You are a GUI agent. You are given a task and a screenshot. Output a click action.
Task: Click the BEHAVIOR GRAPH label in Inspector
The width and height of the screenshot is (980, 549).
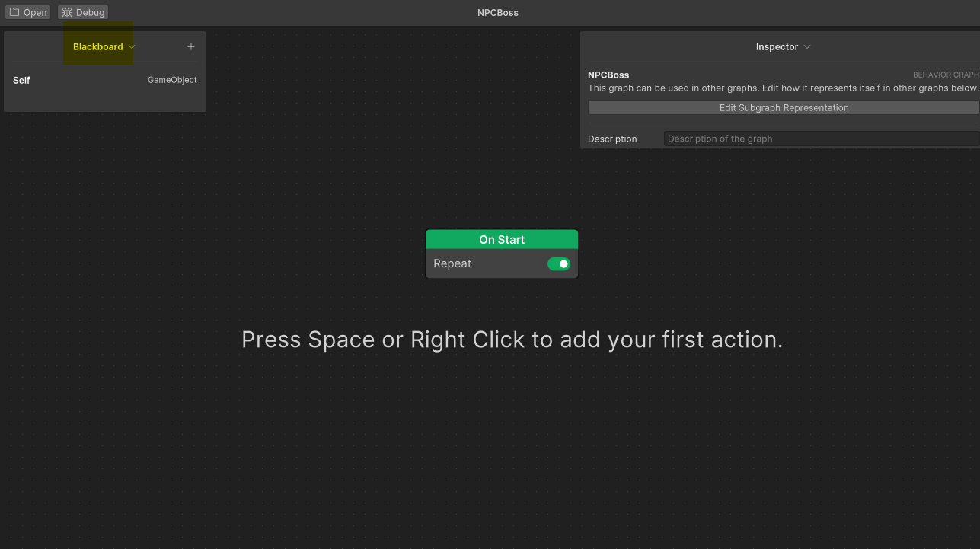click(x=946, y=75)
